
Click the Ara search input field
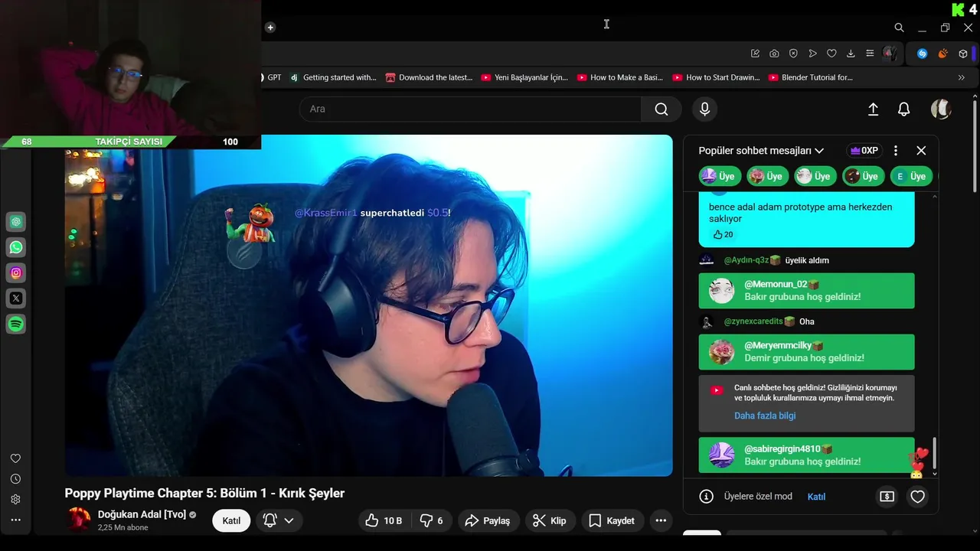(x=470, y=109)
